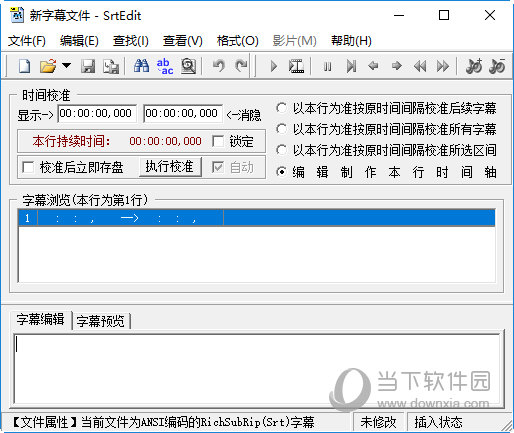514x433 pixels.
Task: Toggle the 锁定 checkbox
Action: point(218,141)
